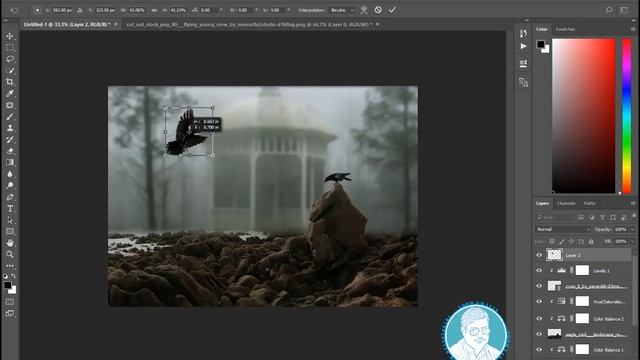
Task: Select the Pen tool
Action: (x=10, y=197)
